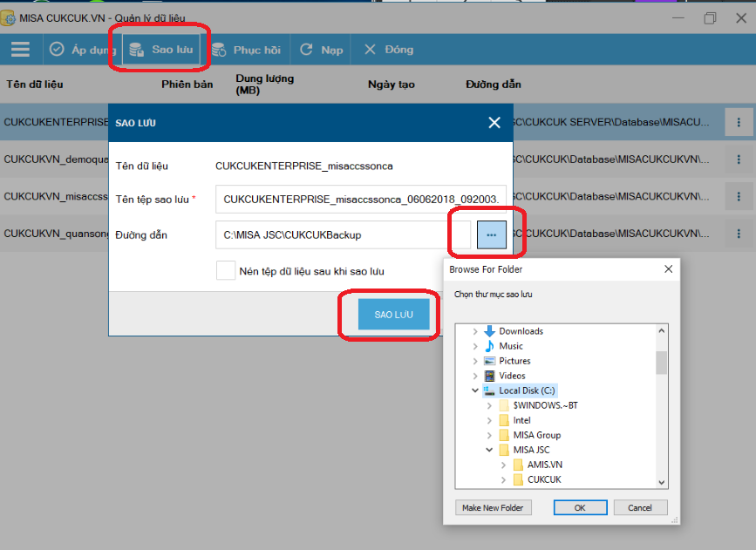The height and width of the screenshot is (550, 756).
Task: Expand the $WINDOWS.~BT node
Action: 489,405
